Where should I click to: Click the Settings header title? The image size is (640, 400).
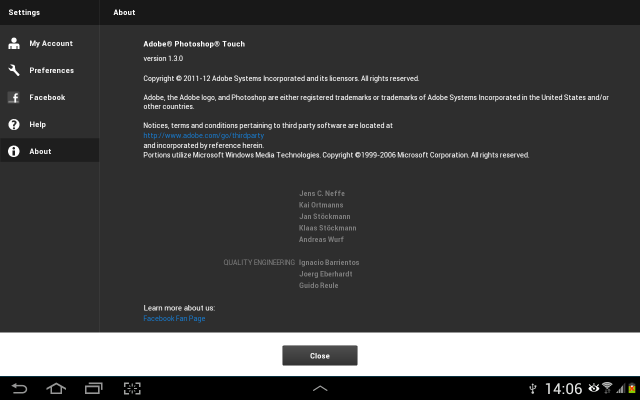click(24, 12)
